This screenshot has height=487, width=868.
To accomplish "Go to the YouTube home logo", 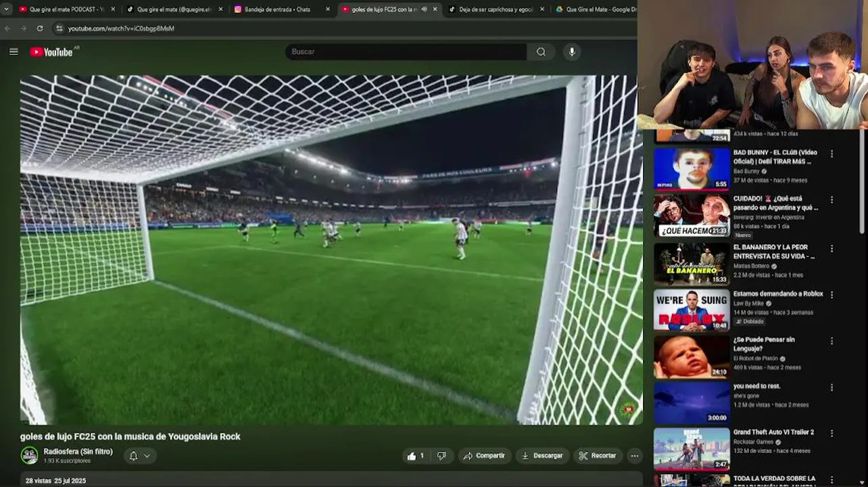I will coord(51,52).
